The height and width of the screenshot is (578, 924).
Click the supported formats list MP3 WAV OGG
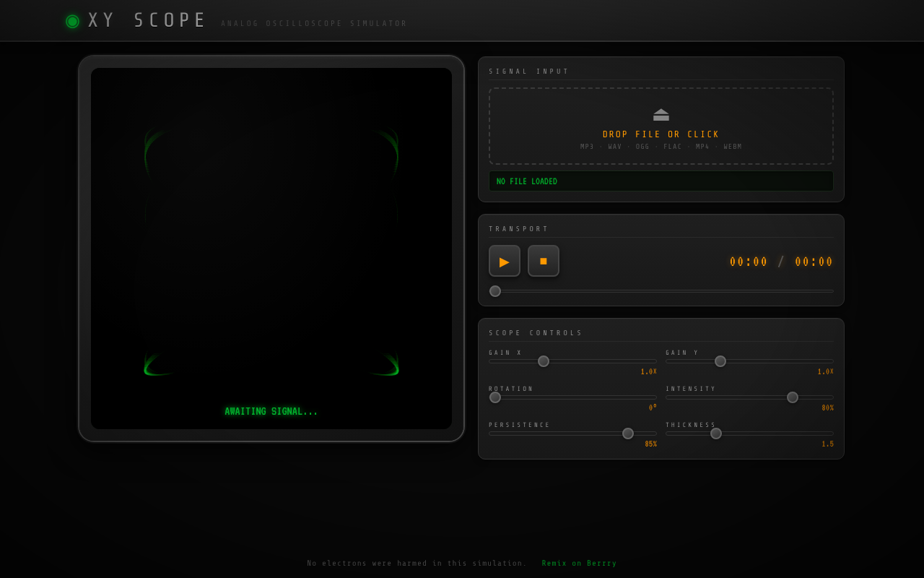point(661,147)
